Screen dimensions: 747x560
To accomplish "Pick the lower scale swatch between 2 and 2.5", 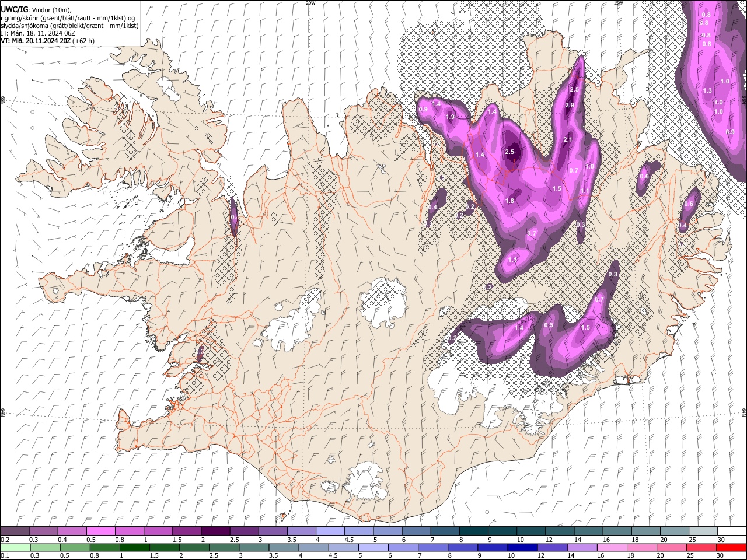I will pos(194,547).
